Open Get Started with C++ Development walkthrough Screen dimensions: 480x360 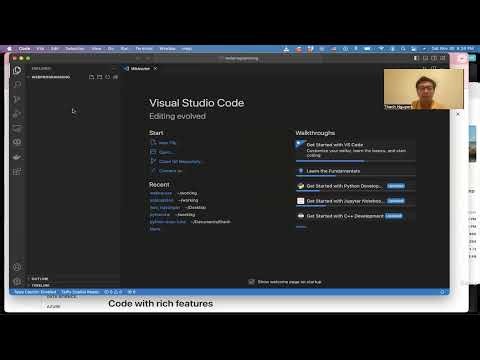356,216
